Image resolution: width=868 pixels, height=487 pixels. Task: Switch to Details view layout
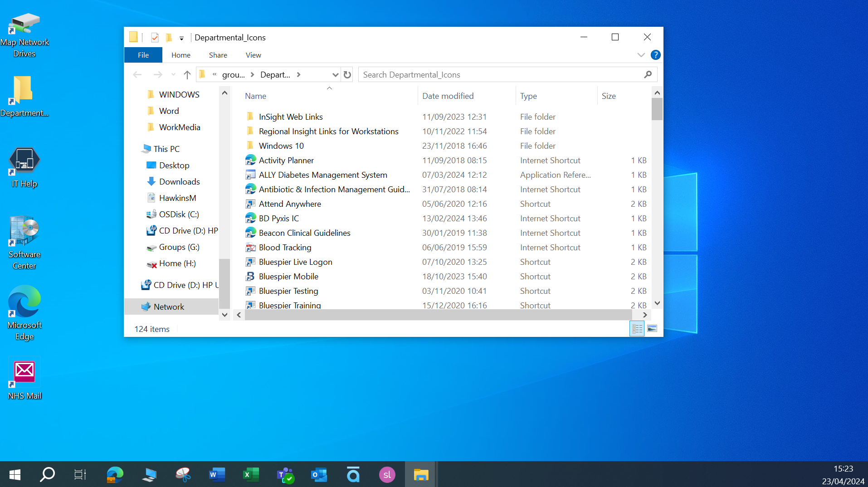pyautogui.click(x=637, y=329)
